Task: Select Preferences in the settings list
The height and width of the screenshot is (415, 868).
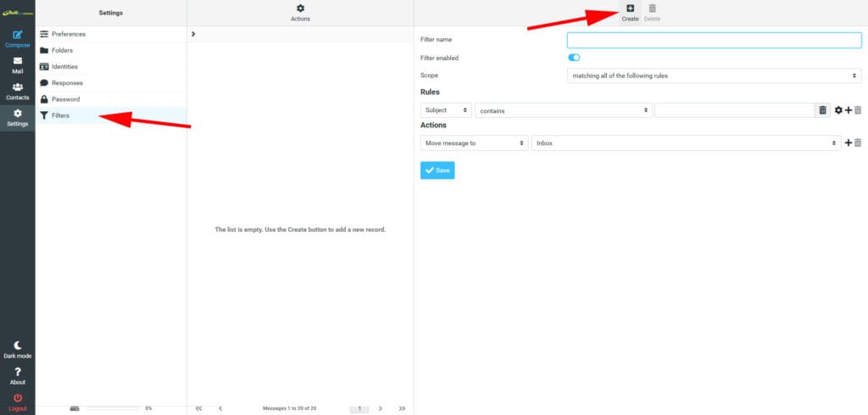Action: [x=68, y=34]
